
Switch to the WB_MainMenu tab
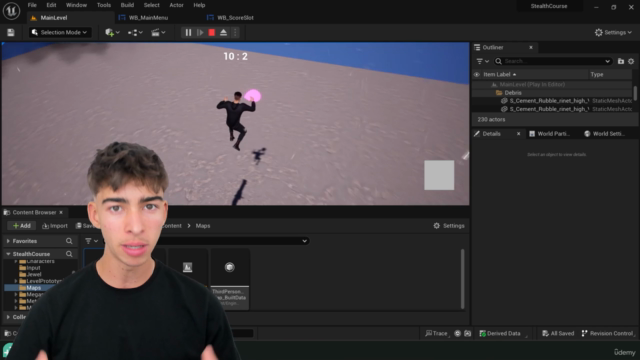tap(148, 18)
